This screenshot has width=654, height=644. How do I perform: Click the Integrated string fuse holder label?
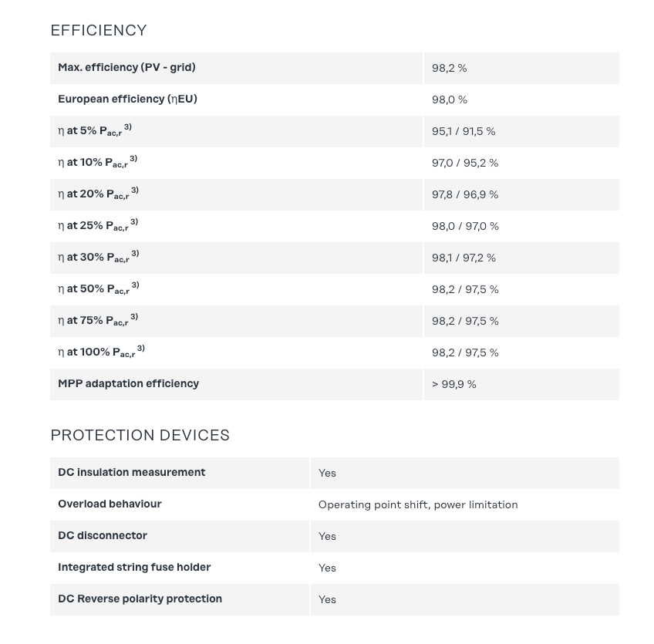point(134,568)
